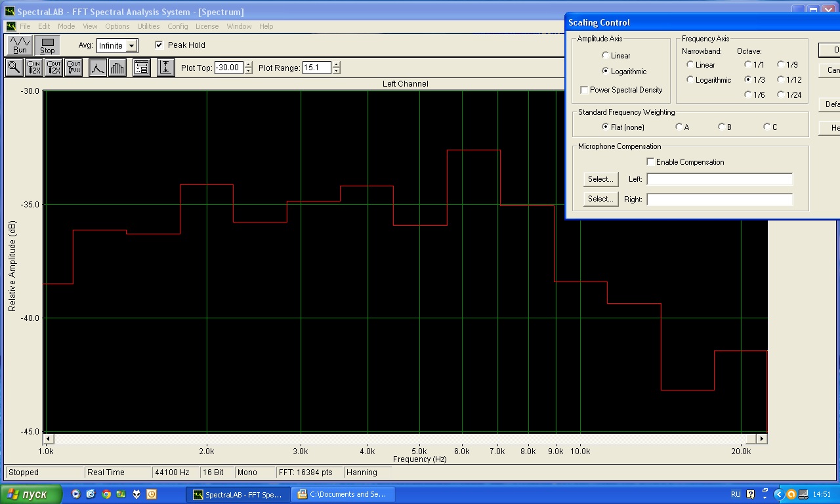
Task: Click the Run button with sine wave icon
Action: point(20,45)
